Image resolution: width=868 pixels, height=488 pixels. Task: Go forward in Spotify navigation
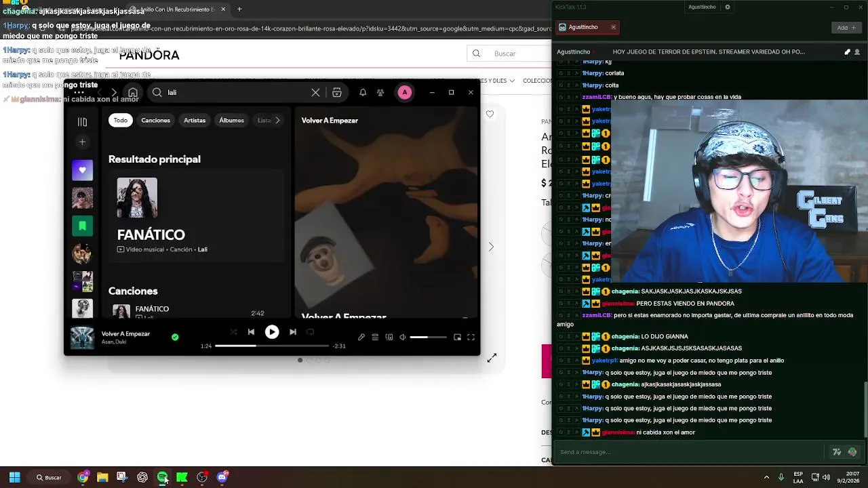(114, 93)
